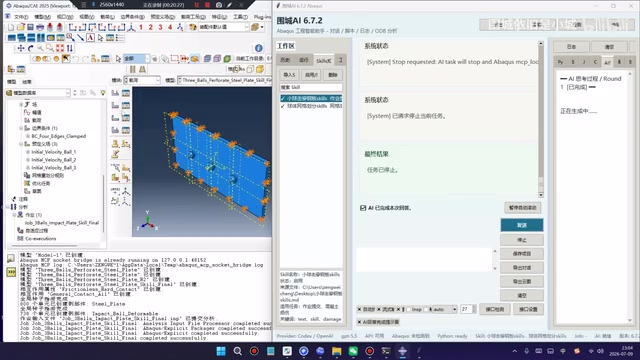The height and width of the screenshot is (360, 640).
Task: Click the spinner field showing 27
Action: click(468, 309)
